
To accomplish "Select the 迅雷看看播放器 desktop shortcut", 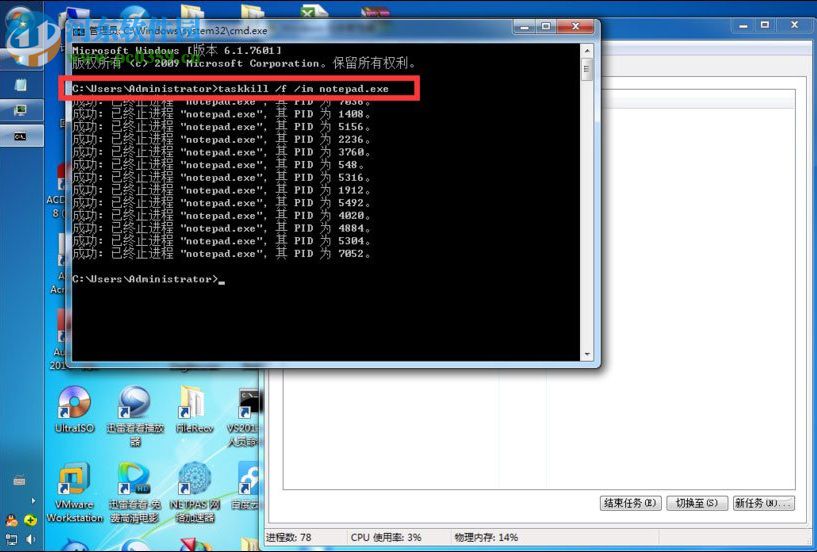I will click(x=135, y=416).
